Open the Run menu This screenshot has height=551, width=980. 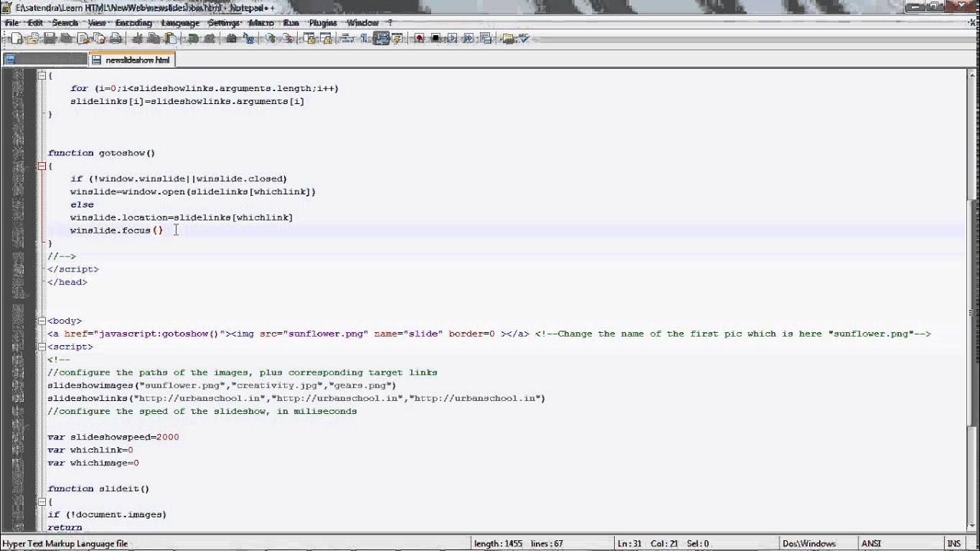pos(291,23)
